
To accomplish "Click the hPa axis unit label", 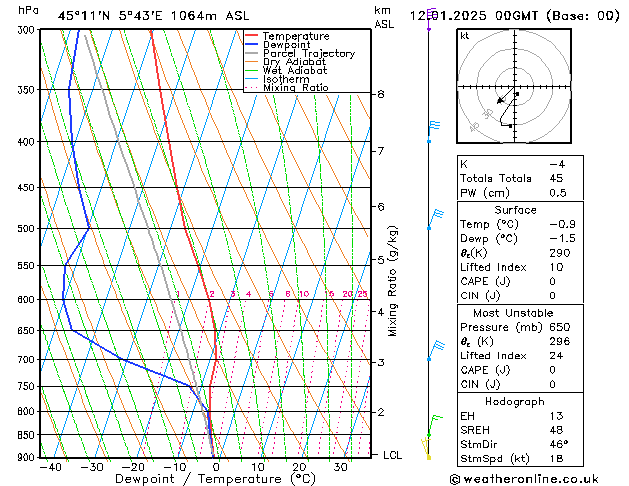I will click(x=28, y=10).
